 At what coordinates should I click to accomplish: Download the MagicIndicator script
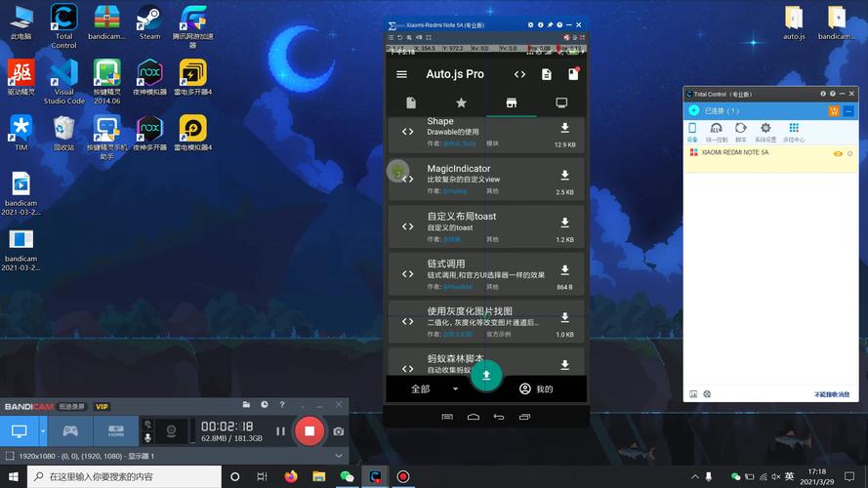pos(564,176)
